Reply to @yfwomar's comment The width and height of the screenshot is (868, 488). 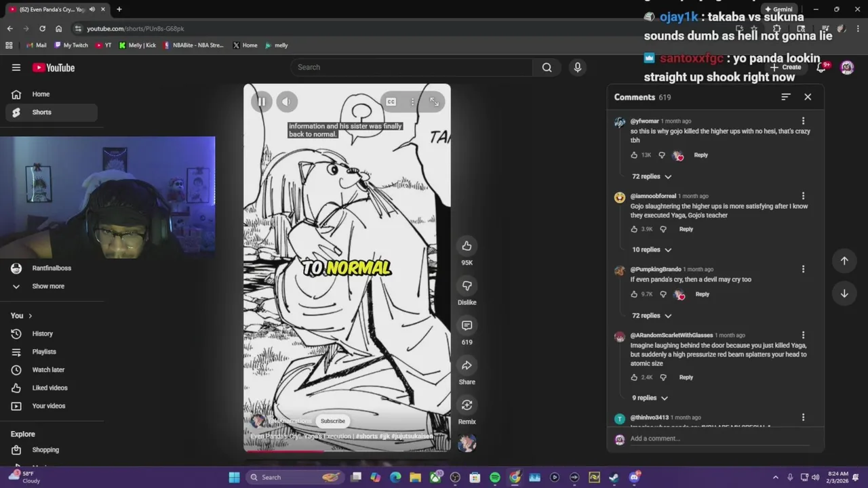tap(701, 155)
